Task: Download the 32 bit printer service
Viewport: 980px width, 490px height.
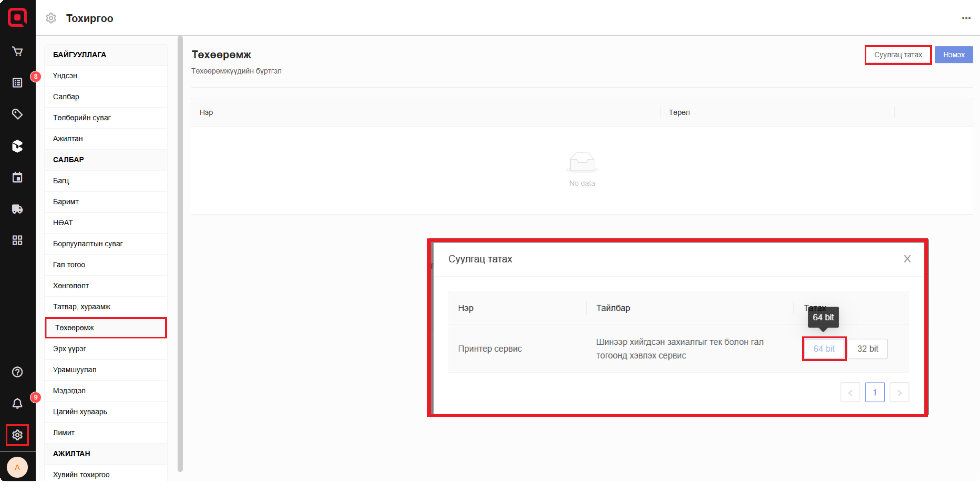Action: pyautogui.click(x=867, y=348)
